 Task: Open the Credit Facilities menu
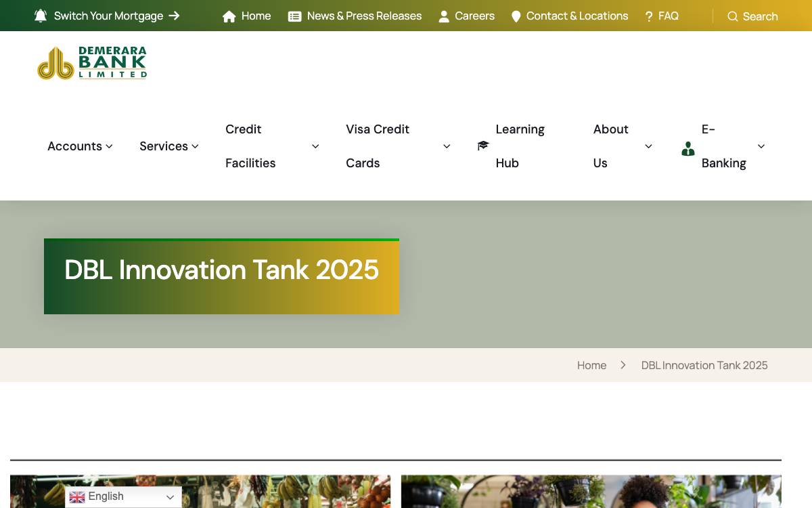coord(272,146)
